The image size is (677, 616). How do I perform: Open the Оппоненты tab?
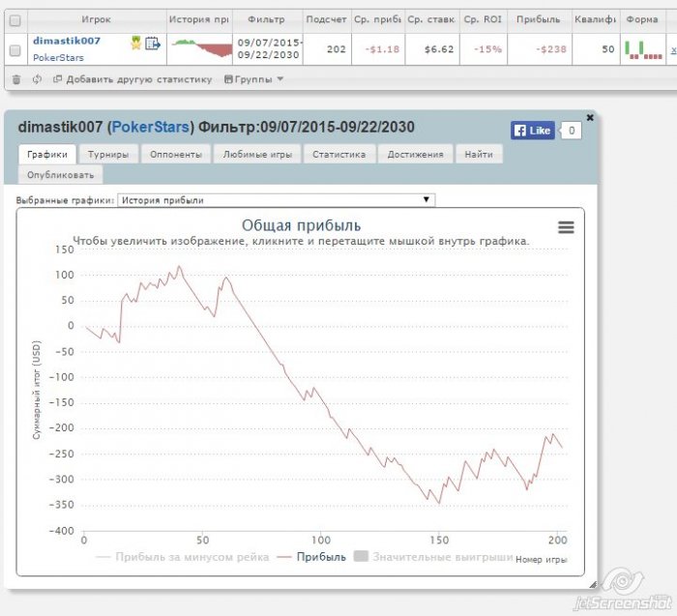pyautogui.click(x=176, y=155)
